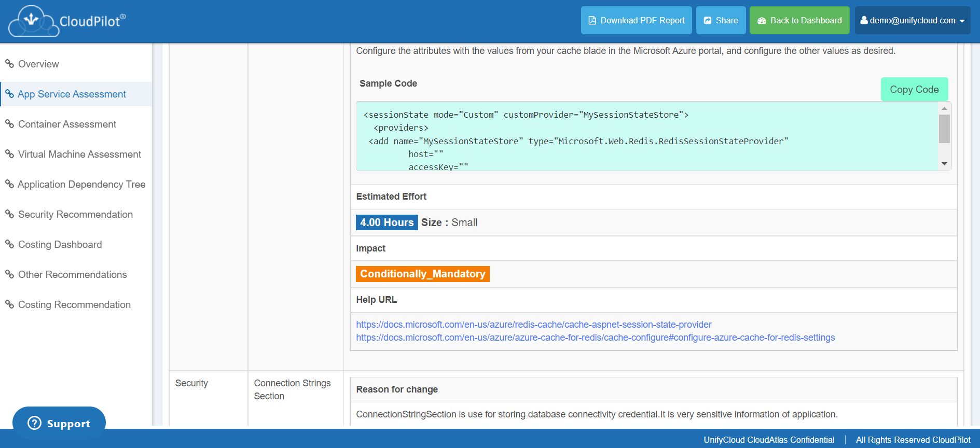
Task: Click the user profile icon
Action: pos(864,20)
